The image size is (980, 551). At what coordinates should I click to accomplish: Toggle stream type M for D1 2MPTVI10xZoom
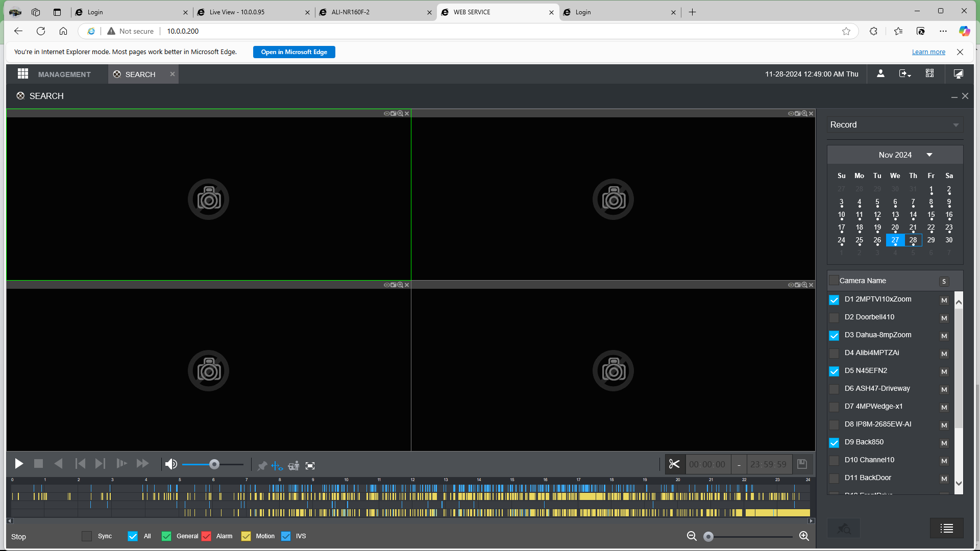(x=944, y=300)
